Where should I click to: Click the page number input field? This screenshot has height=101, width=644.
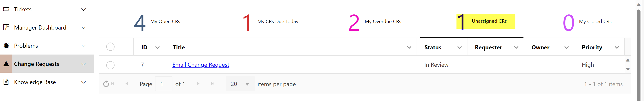pyautogui.click(x=164, y=84)
